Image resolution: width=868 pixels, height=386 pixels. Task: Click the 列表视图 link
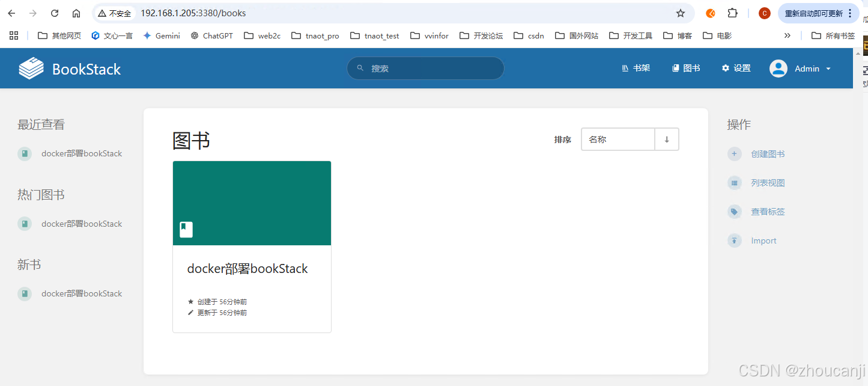[x=768, y=183]
